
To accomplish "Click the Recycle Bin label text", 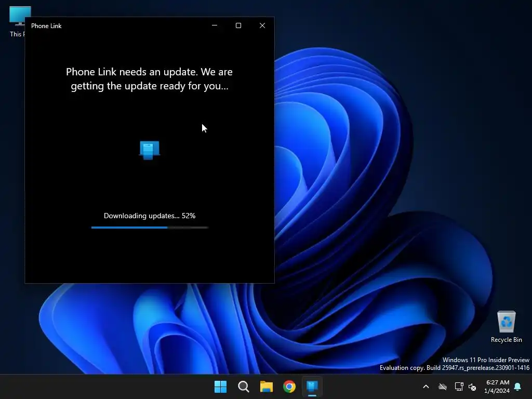I will pyautogui.click(x=506, y=340).
